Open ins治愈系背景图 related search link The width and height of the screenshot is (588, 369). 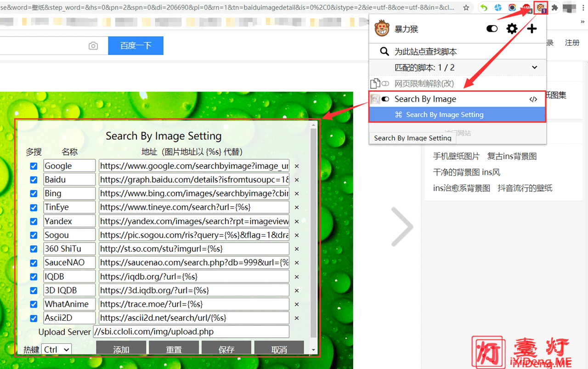[462, 188]
